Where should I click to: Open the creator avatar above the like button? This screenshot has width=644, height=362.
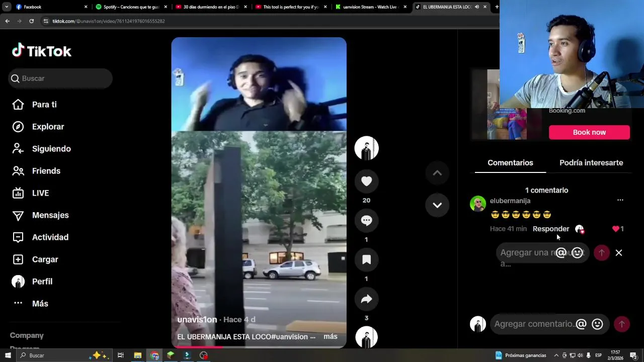click(366, 148)
